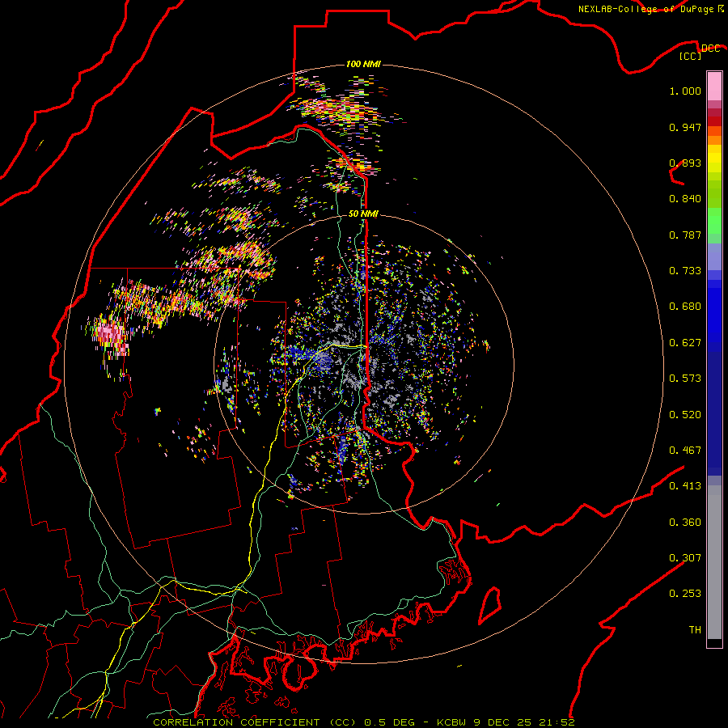Click the DCC label above the color scale
The width and height of the screenshot is (728, 728).
coord(710,49)
